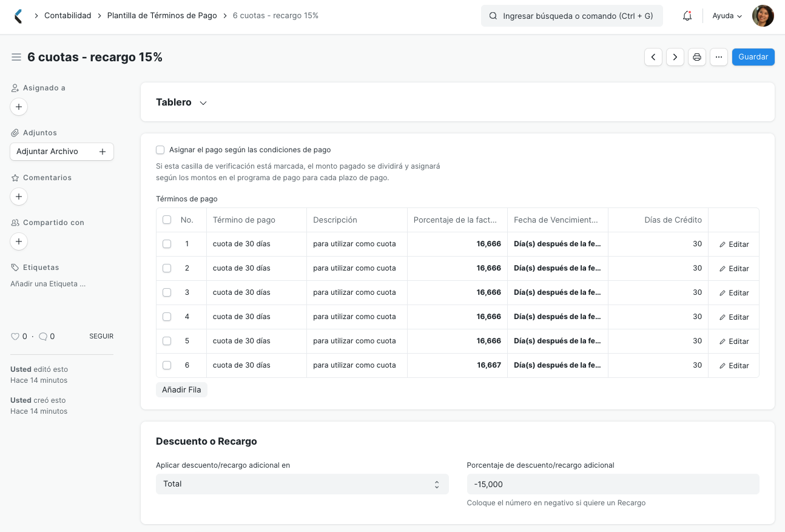This screenshot has width=785, height=532.
Task: Go to next document arrow
Action: tap(675, 57)
